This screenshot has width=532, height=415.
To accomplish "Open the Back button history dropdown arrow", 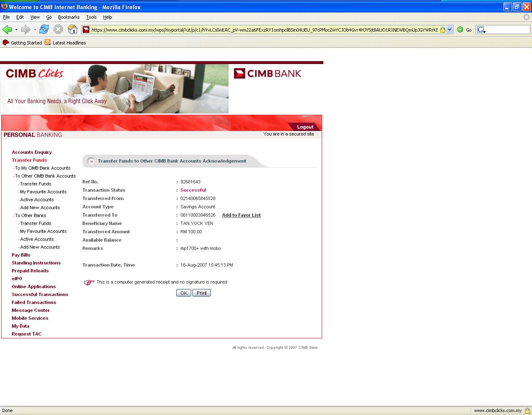I will click(16, 30).
